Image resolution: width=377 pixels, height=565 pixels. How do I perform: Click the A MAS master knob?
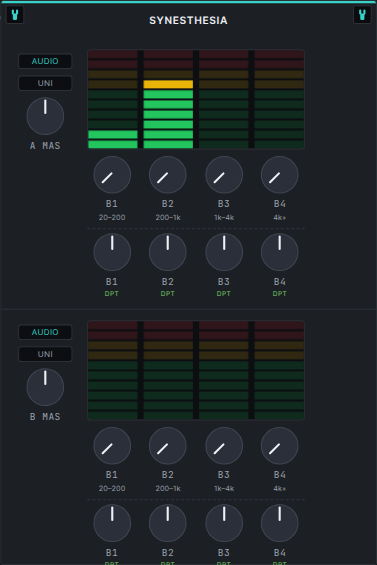(45, 116)
